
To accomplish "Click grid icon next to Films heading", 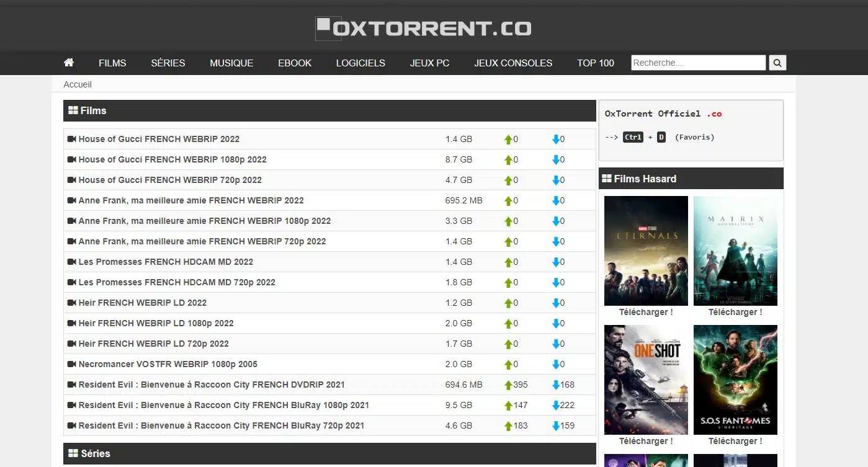I will point(73,110).
